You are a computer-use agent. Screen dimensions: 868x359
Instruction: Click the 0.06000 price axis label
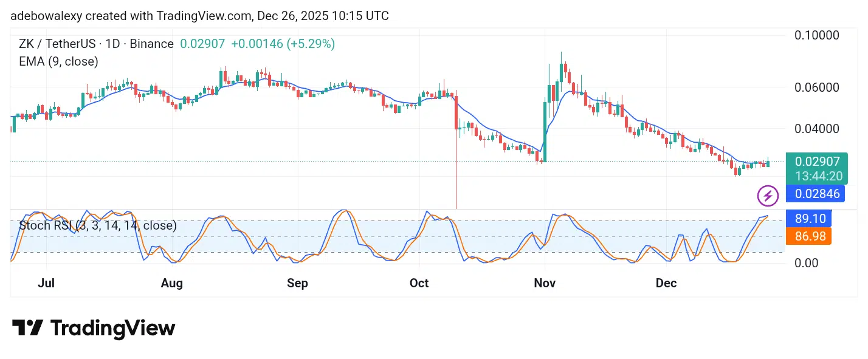[x=818, y=87]
